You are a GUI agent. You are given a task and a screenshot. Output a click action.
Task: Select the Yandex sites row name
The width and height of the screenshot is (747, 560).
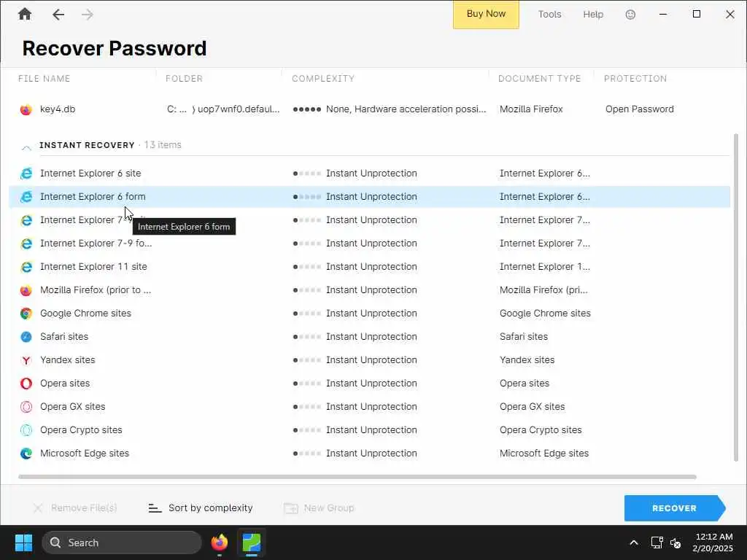click(x=68, y=360)
